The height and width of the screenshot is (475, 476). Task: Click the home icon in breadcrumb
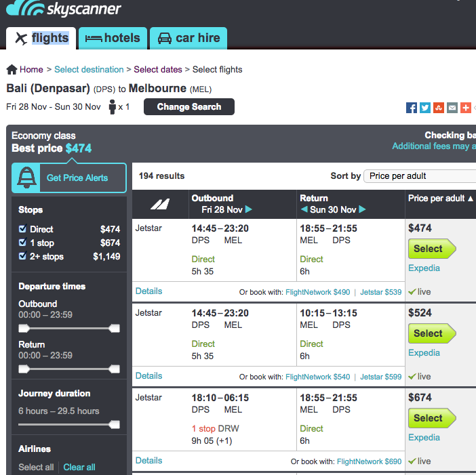coord(12,70)
